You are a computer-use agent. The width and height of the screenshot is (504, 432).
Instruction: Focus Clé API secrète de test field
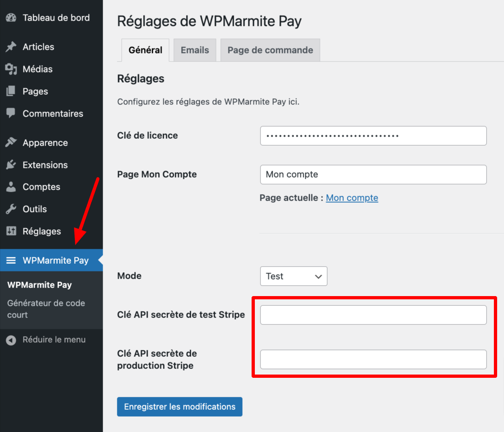pos(373,315)
